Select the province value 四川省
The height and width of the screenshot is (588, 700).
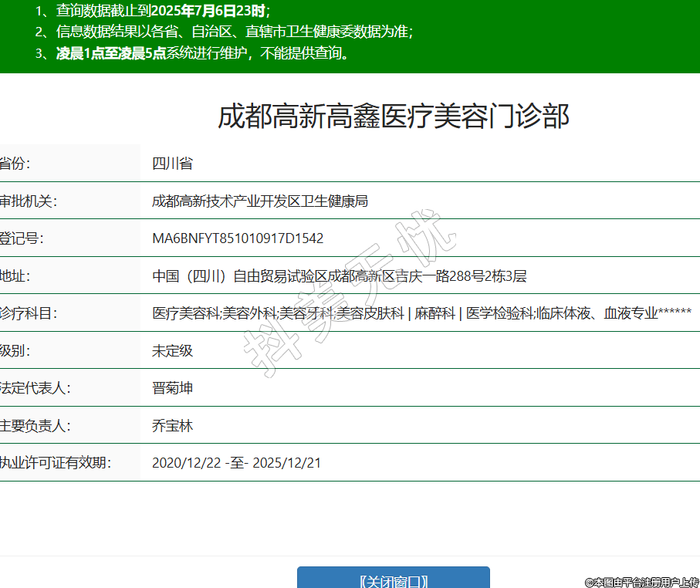point(172,164)
